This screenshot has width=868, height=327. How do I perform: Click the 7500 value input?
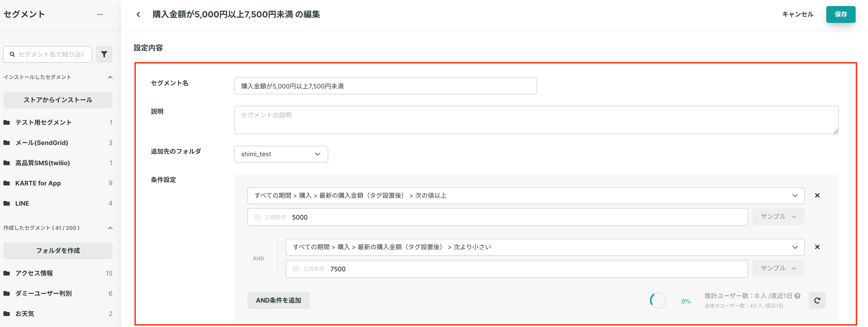pos(517,269)
